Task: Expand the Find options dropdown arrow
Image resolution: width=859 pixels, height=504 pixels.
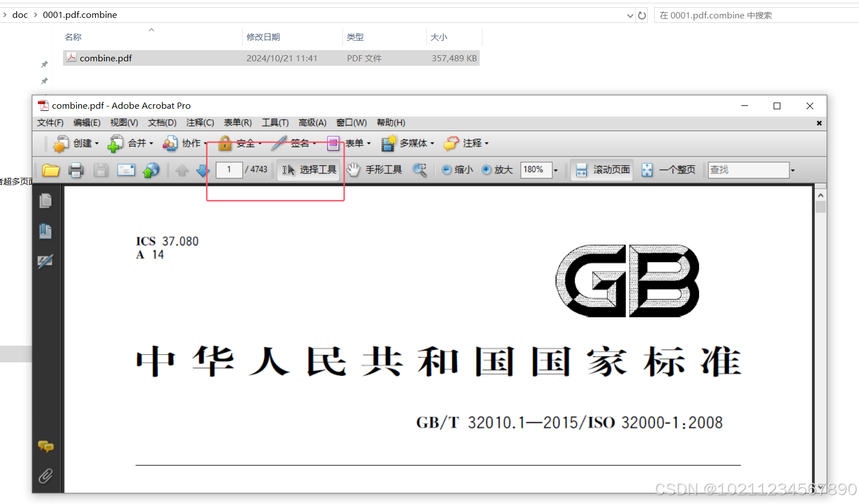Action: pos(793,170)
